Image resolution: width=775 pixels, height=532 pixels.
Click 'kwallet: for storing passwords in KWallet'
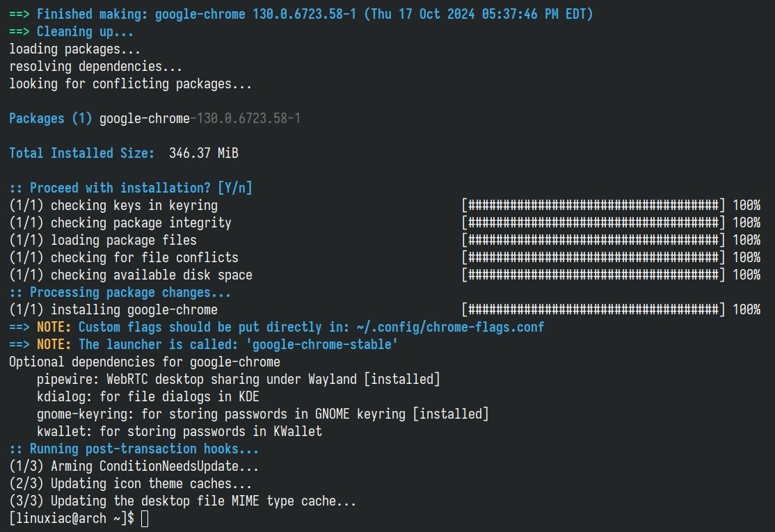coord(179,431)
